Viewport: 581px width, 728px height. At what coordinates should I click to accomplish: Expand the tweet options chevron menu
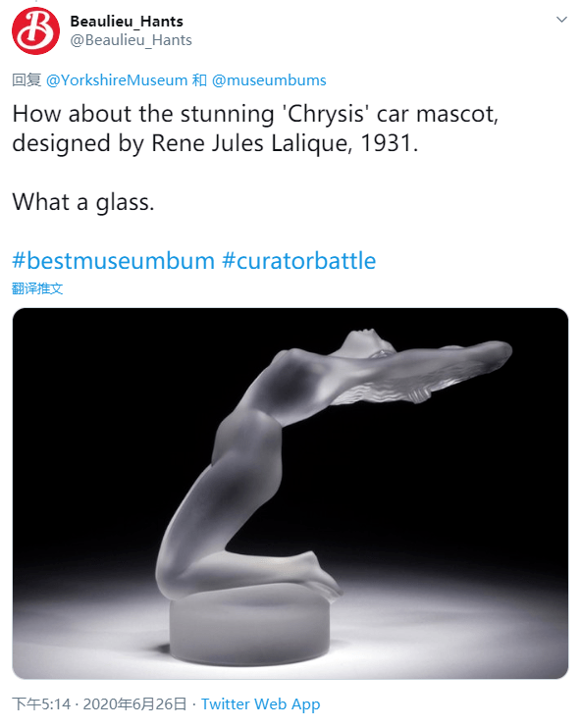click(561, 20)
